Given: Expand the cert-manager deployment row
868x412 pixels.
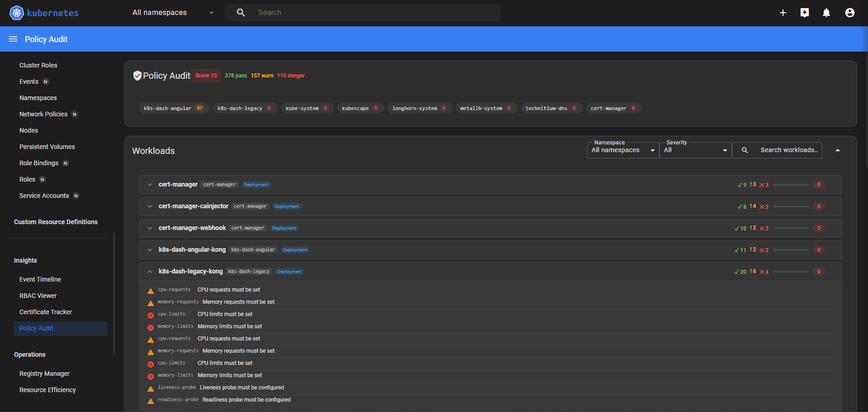Looking at the screenshot, I should click(490, 185).
